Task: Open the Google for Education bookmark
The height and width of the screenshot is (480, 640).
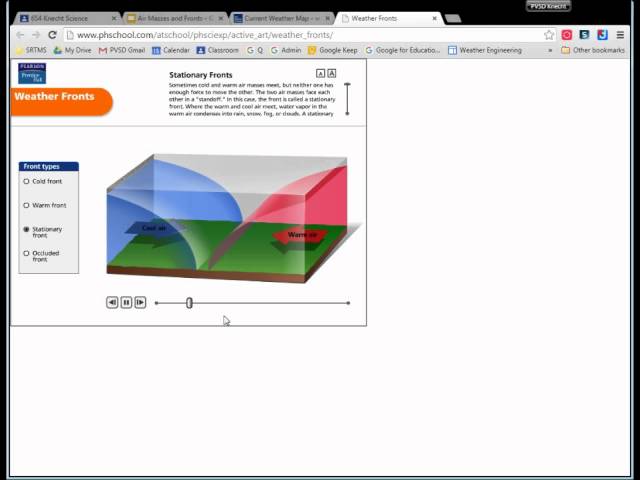Action: (403, 50)
